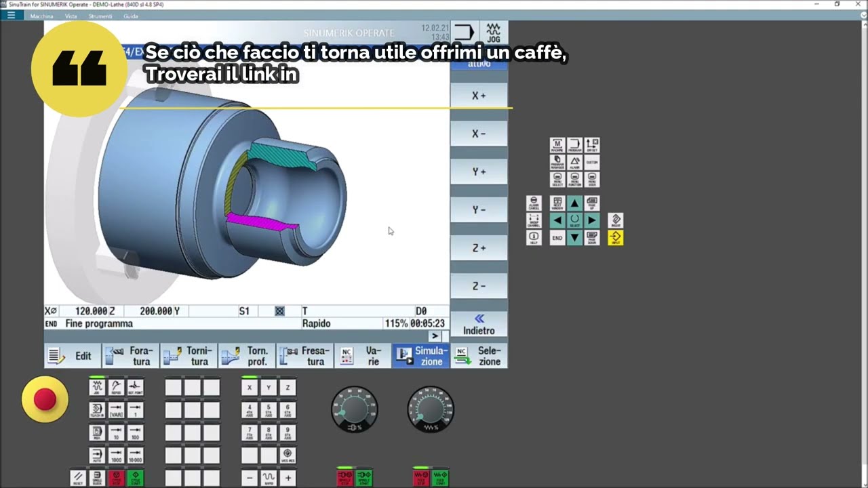Click the ALARM key with triangle
The image size is (868, 488).
point(574,162)
